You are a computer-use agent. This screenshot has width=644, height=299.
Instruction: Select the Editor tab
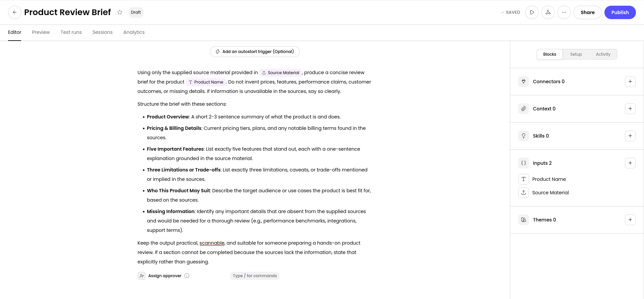[15, 32]
